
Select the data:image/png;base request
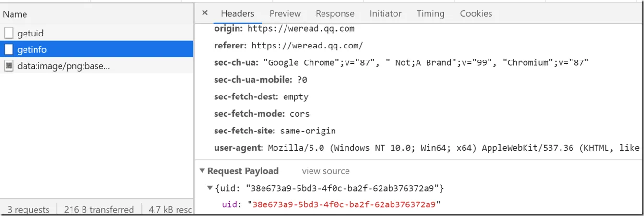pos(96,66)
